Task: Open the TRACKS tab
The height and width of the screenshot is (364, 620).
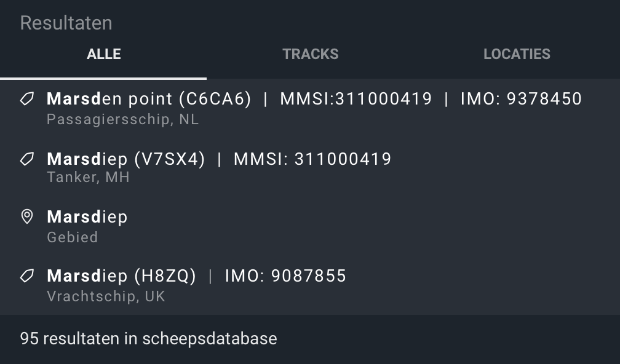Action: [311, 54]
